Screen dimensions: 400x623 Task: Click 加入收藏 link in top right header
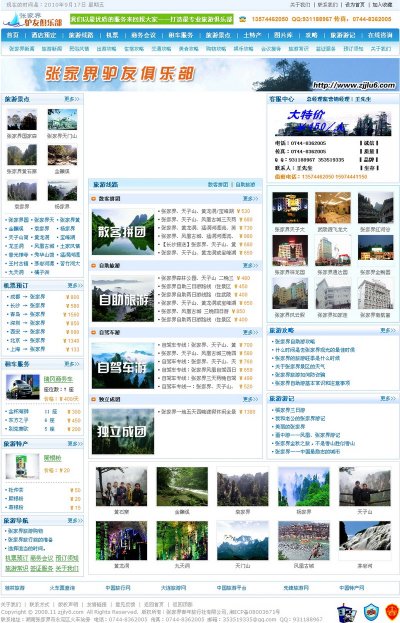[x=382, y=5]
